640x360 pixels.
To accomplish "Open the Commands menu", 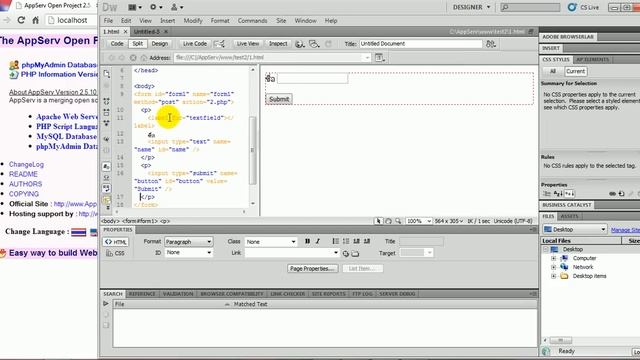I will [x=252, y=21].
